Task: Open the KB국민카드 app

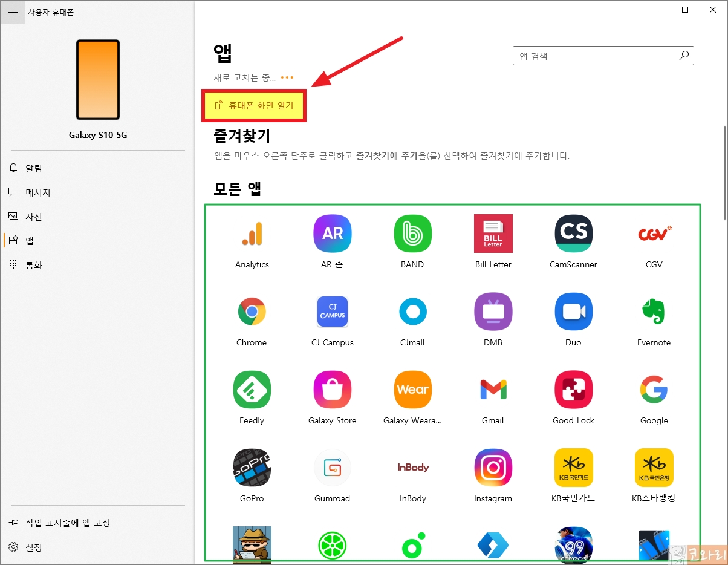Action: tap(573, 468)
